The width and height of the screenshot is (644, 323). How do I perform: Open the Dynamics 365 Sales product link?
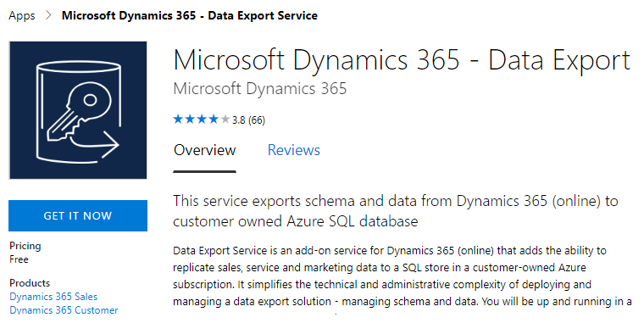53,297
